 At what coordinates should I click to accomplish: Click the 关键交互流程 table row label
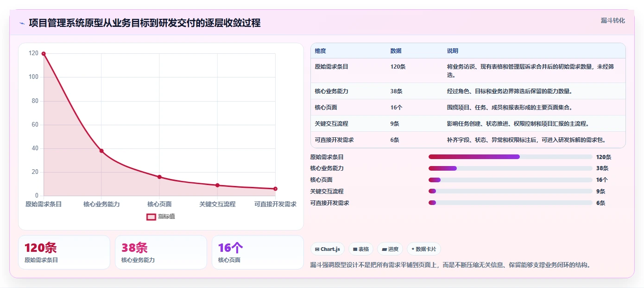pos(331,124)
